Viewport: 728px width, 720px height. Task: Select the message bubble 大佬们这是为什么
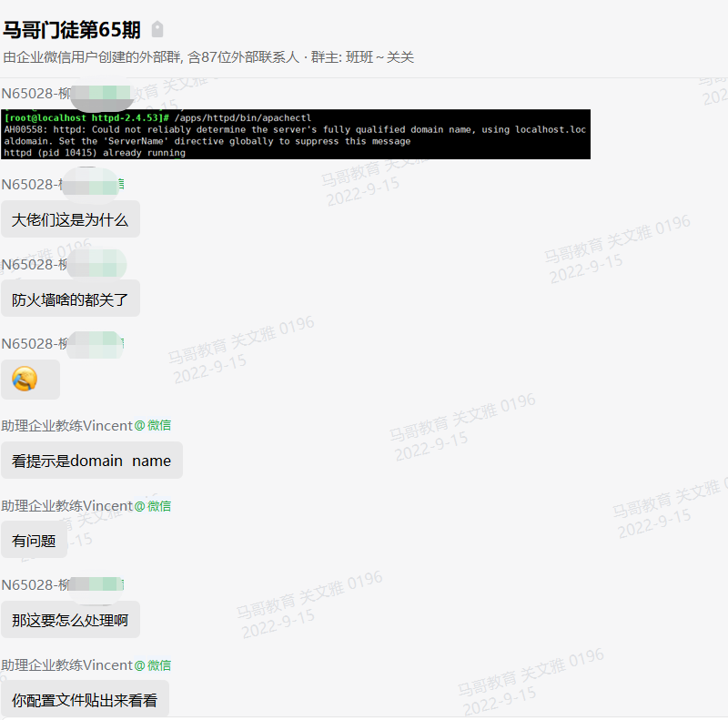70,219
